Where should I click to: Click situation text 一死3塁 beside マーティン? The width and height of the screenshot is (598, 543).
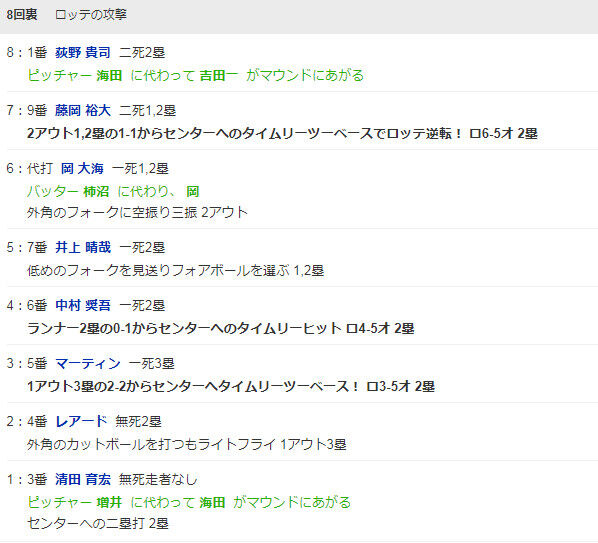point(151,363)
